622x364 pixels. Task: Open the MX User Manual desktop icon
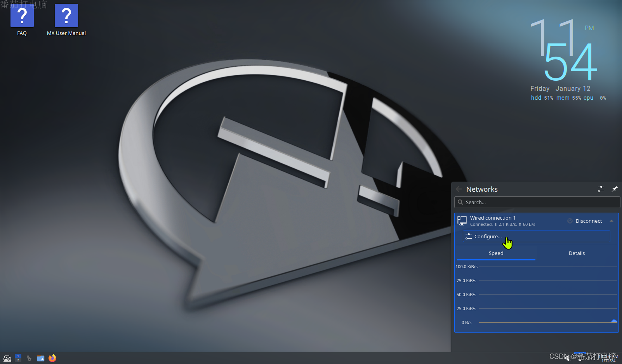(x=66, y=20)
